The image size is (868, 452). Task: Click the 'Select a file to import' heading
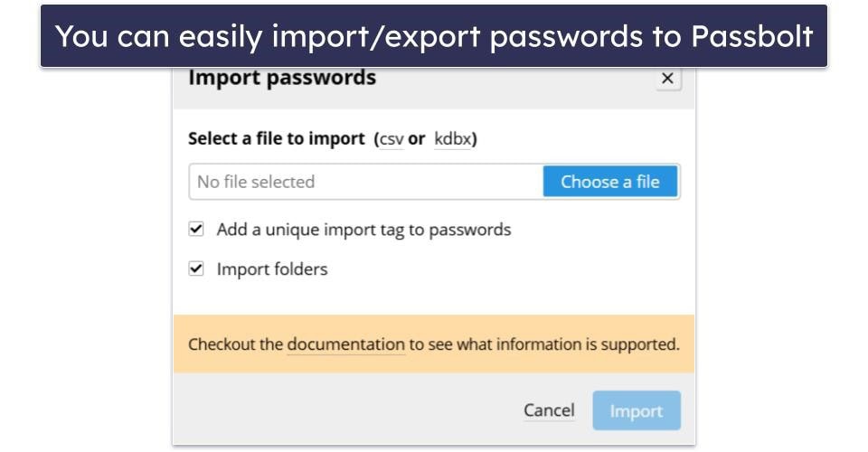(277, 138)
